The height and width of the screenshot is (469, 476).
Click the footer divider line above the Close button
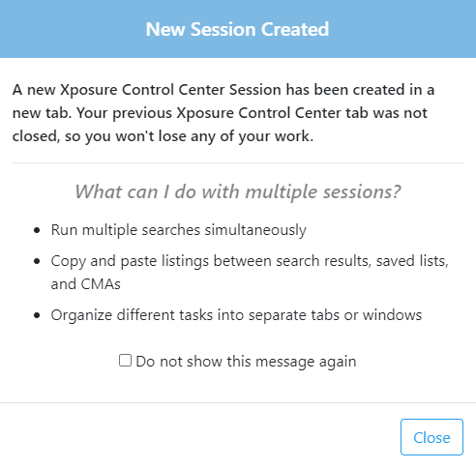point(238,402)
